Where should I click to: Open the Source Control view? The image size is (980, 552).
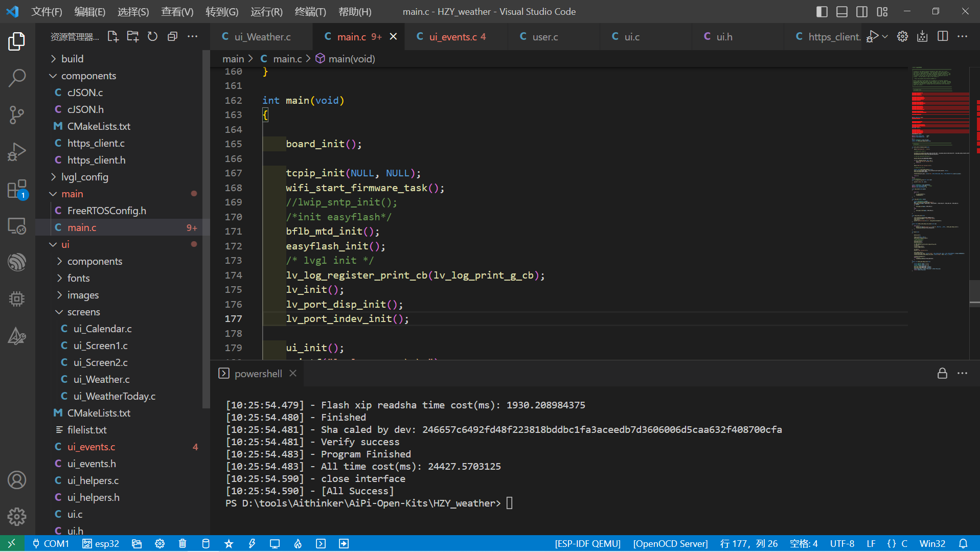tap(17, 115)
